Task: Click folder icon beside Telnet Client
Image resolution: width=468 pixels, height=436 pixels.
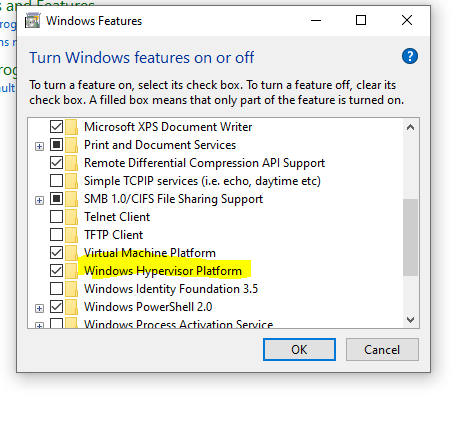Action: click(71, 217)
